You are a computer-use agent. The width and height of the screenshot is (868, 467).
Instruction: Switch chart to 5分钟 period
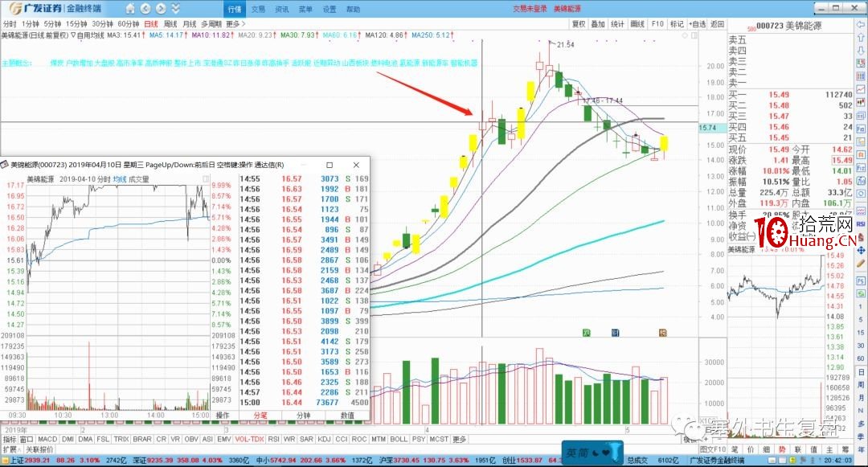[x=52, y=24]
